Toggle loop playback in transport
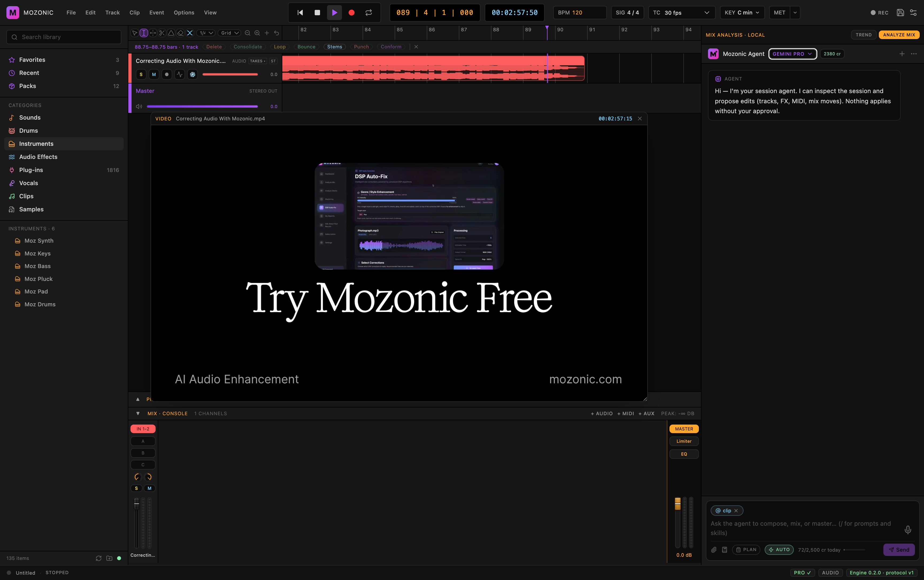 coord(369,13)
